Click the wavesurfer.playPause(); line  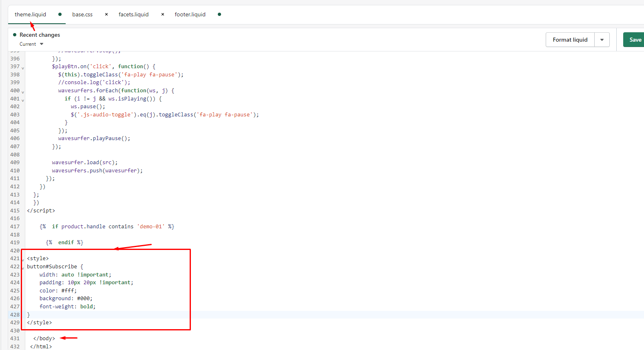[x=94, y=138]
